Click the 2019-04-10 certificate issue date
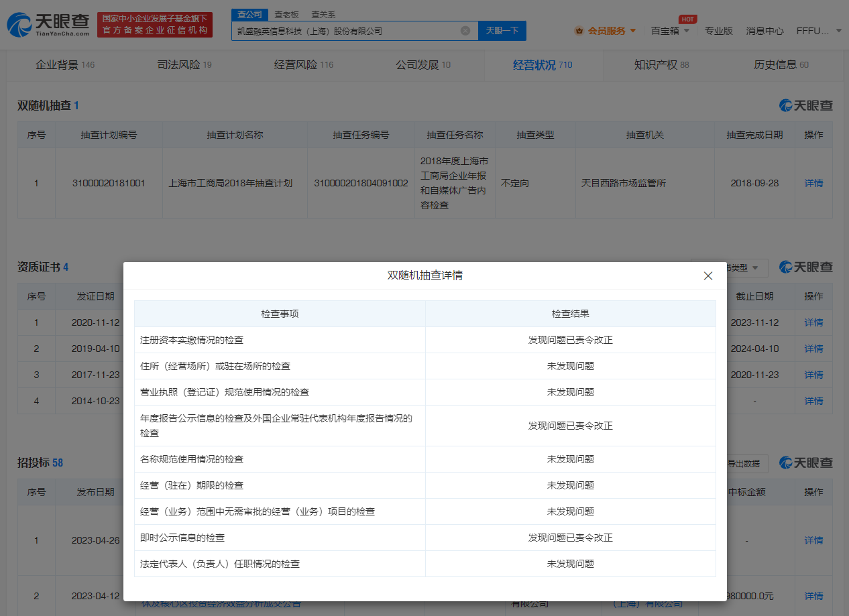 click(x=95, y=349)
